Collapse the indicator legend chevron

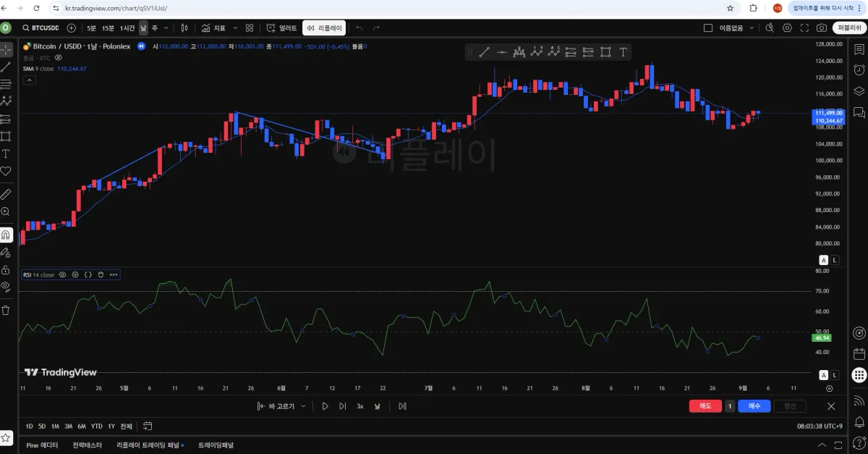point(29,80)
